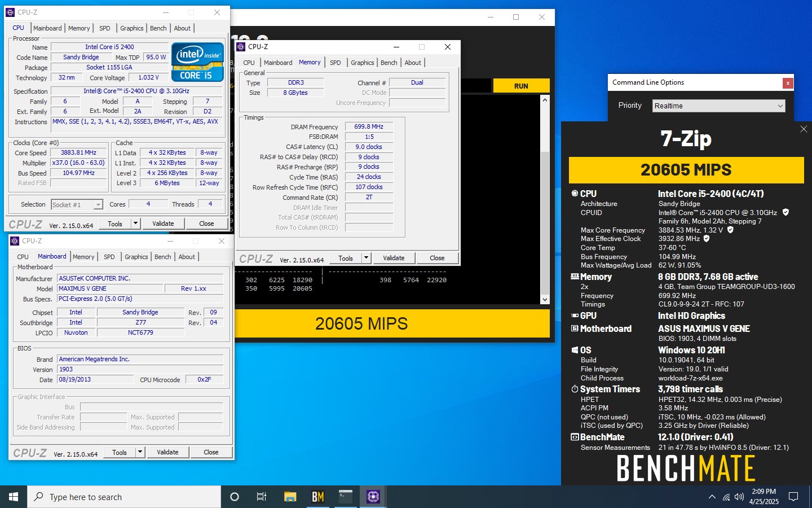This screenshot has width=812, height=508.
Task: Click the BenchMate BM taskbar icon
Action: click(317, 497)
